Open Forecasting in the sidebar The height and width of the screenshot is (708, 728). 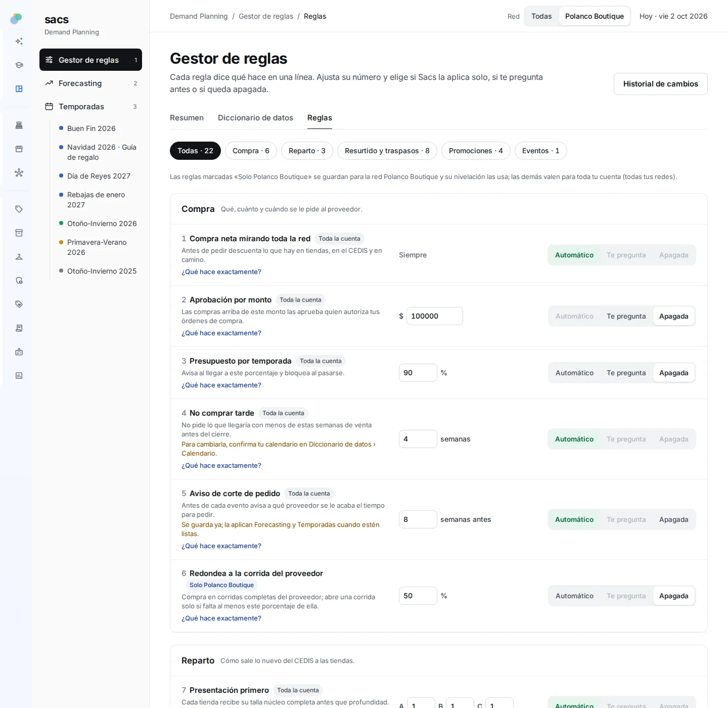[x=90, y=83]
